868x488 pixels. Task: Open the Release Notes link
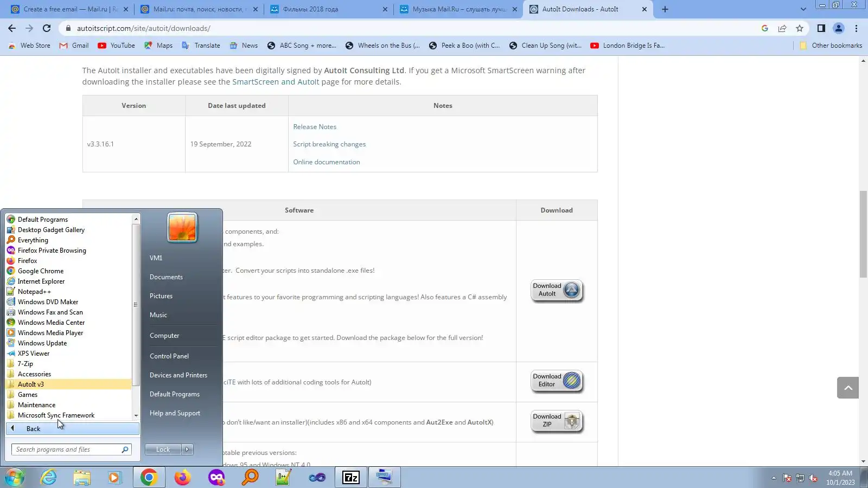tap(315, 127)
